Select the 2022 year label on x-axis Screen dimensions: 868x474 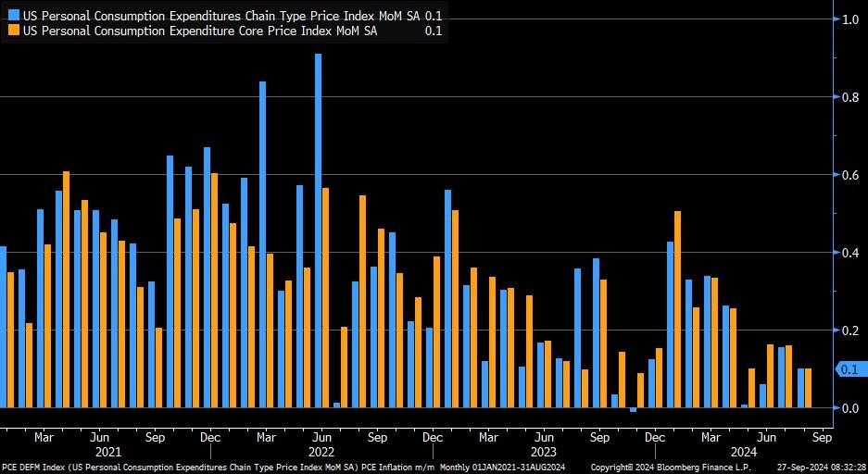tap(321, 451)
